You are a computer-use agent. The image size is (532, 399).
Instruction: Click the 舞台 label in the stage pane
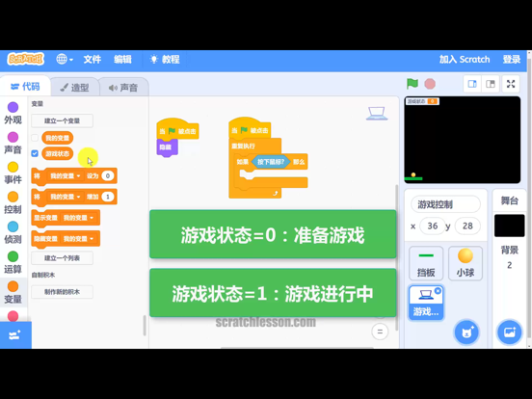point(509,200)
